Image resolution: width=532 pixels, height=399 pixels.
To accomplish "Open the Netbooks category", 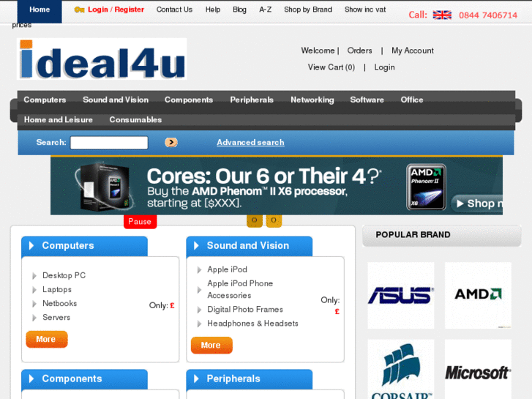I will click(60, 303).
